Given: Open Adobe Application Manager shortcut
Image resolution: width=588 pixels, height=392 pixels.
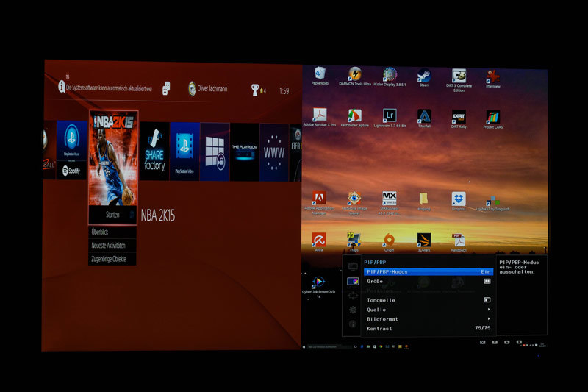Looking at the screenshot, I should (x=319, y=202).
